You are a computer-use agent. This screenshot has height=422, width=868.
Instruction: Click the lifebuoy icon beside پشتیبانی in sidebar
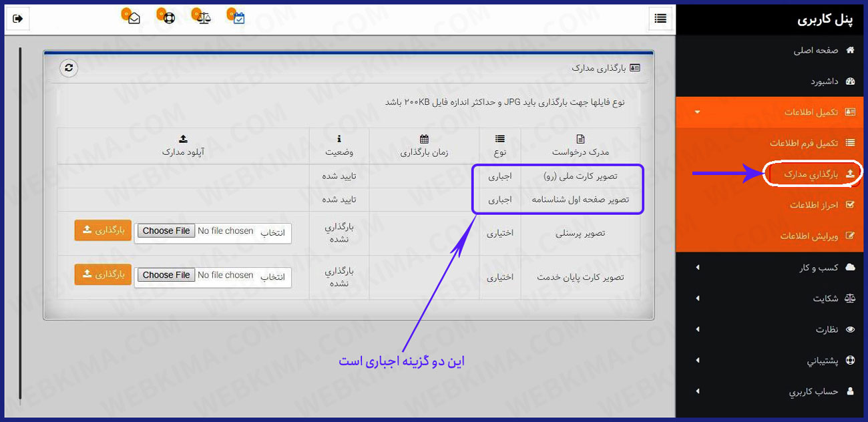(850, 361)
